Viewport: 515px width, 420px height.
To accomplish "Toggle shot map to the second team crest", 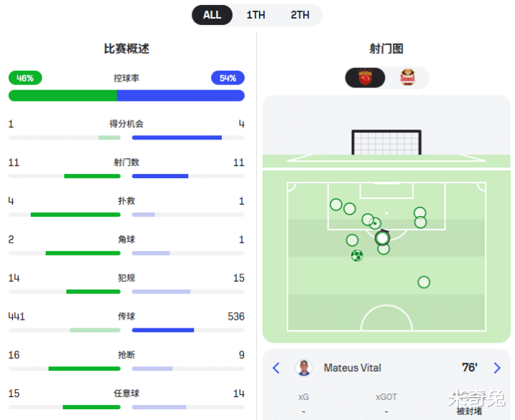I will (407, 77).
